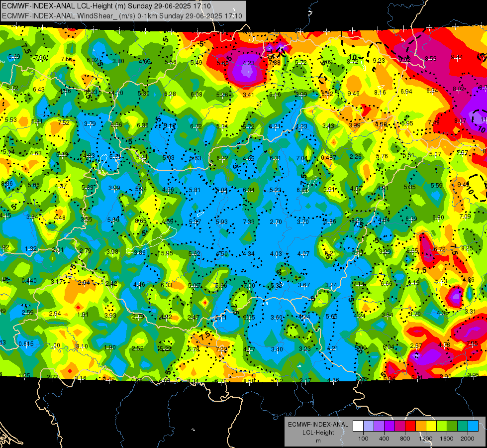Click the teal legend swatch left of 2000
Screen dimensions: 487x448
[463, 426]
